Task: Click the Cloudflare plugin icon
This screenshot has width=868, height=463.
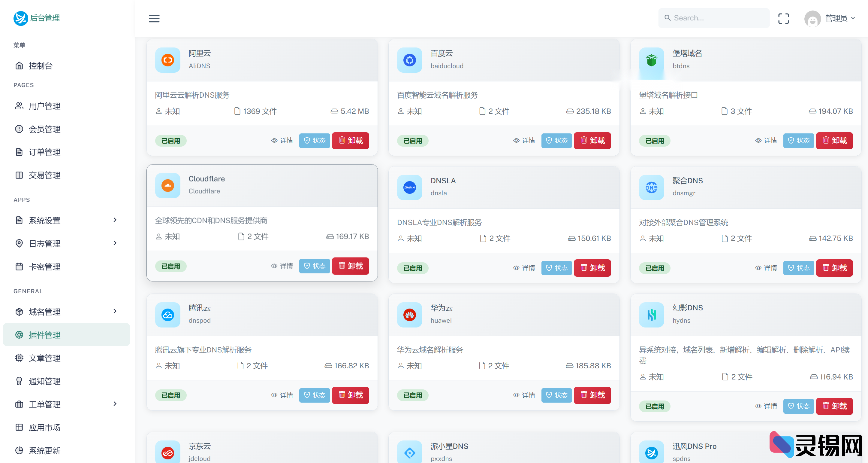Action: (x=167, y=185)
